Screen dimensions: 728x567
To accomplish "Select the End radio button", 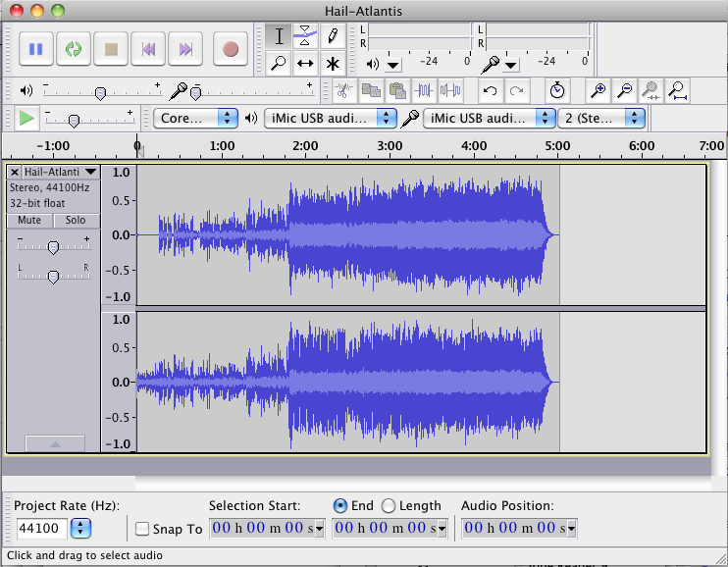I will tap(340, 506).
